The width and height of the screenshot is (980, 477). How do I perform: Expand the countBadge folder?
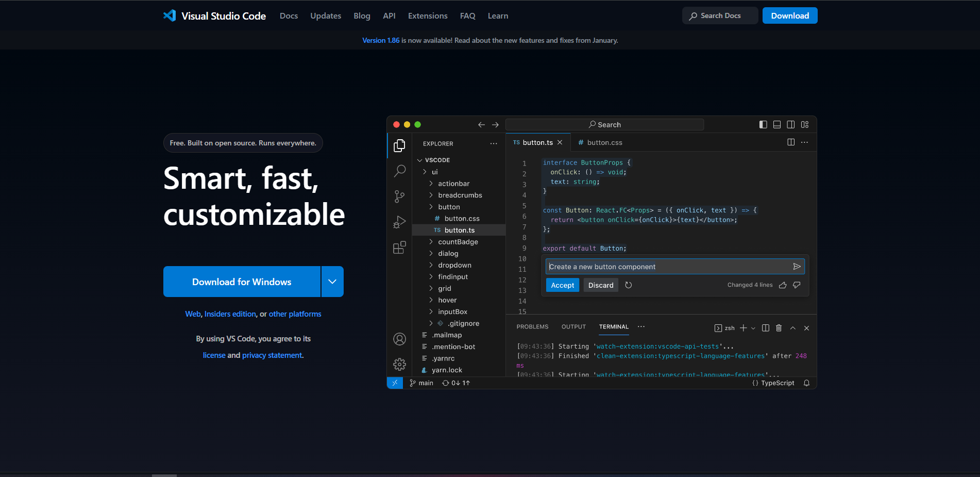(431, 242)
